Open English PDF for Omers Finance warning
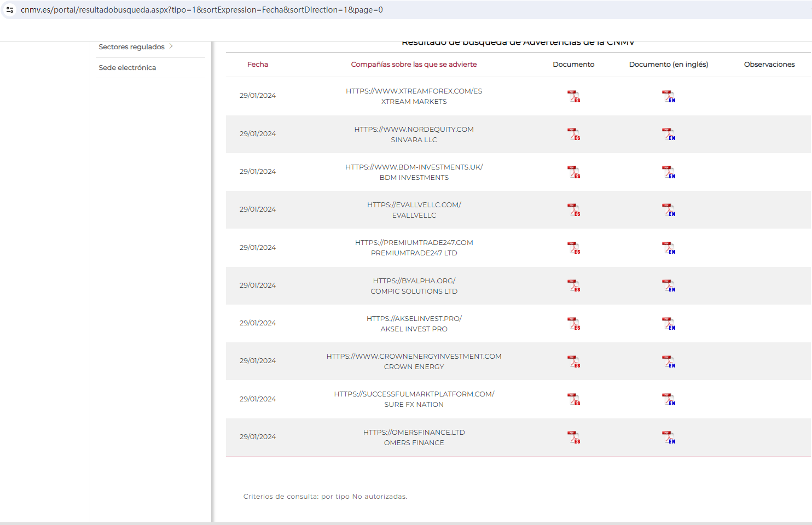This screenshot has width=812, height=525. [x=668, y=437]
